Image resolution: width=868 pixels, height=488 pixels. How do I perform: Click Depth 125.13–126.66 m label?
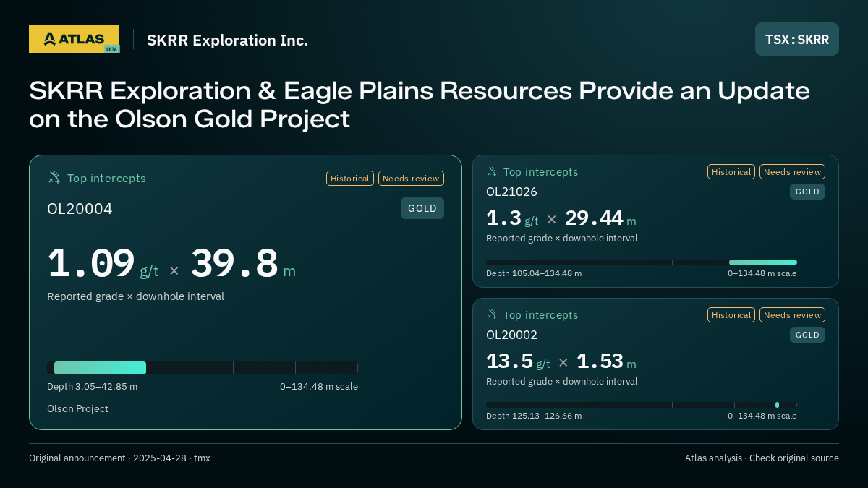tap(534, 416)
